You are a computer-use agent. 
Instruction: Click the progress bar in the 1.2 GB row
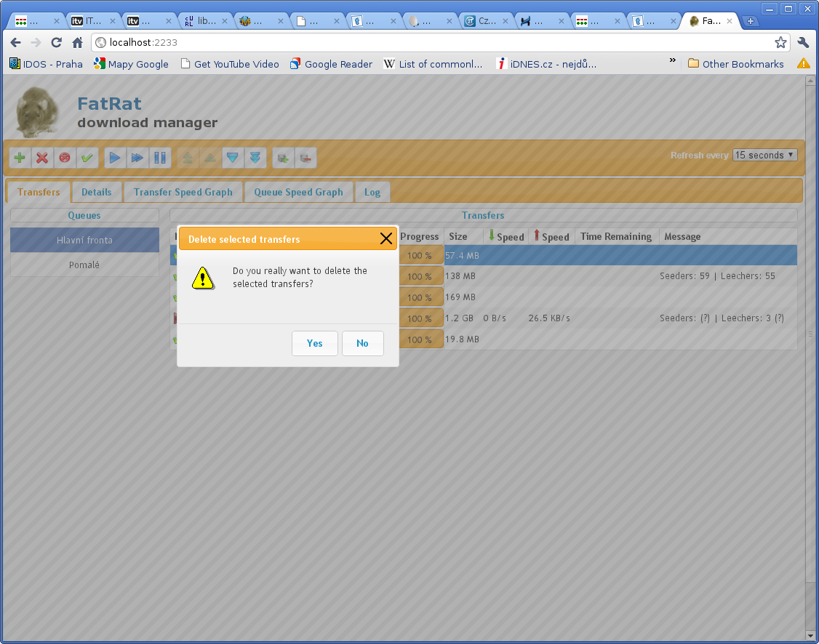tap(421, 318)
